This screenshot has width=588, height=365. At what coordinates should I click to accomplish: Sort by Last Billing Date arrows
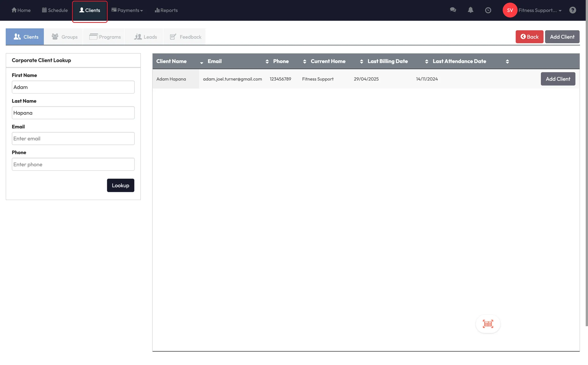point(427,61)
